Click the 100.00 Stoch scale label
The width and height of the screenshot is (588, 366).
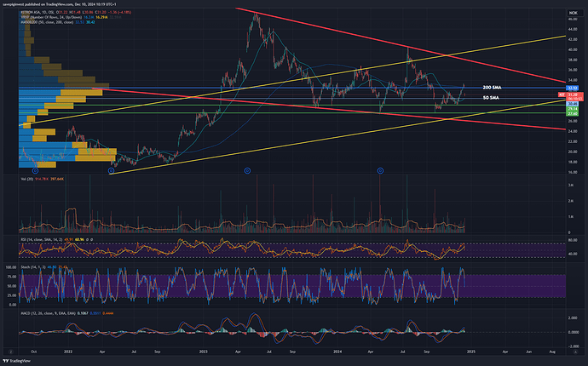point(11,267)
